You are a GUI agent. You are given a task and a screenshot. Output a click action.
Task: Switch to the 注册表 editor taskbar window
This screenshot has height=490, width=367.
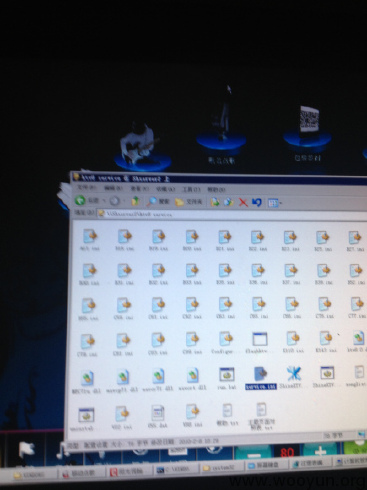click(311, 463)
